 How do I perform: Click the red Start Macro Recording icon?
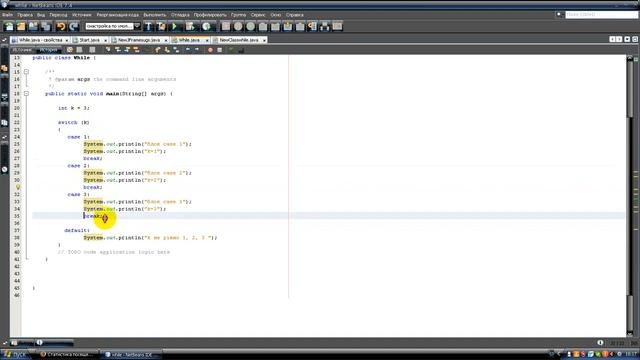point(210,50)
